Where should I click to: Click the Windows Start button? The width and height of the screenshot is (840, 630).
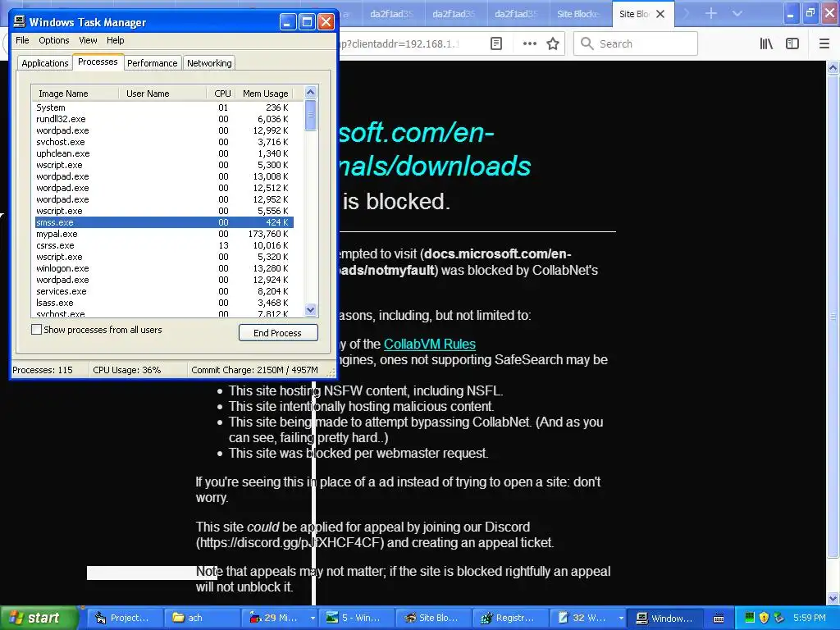tap(38, 618)
